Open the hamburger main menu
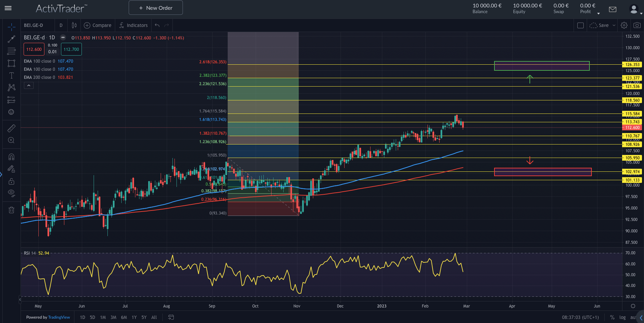Screen dimensions: 644x323 [x=8, y=8]
